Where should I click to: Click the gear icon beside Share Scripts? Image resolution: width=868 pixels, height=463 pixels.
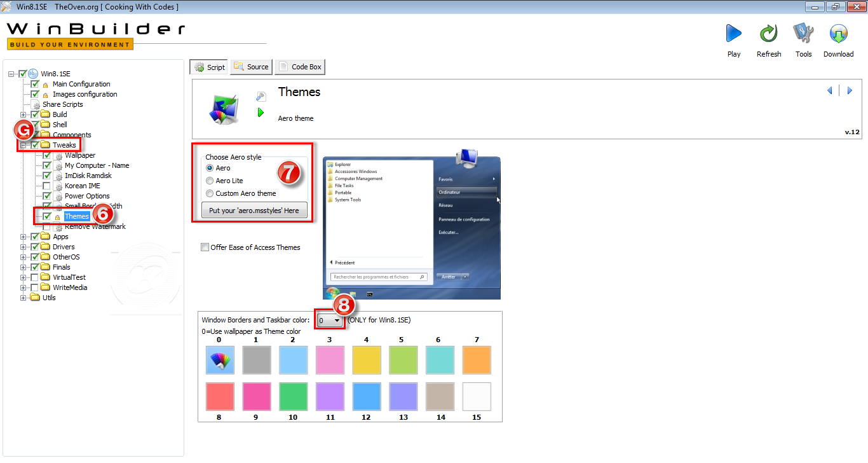(36, 104)
